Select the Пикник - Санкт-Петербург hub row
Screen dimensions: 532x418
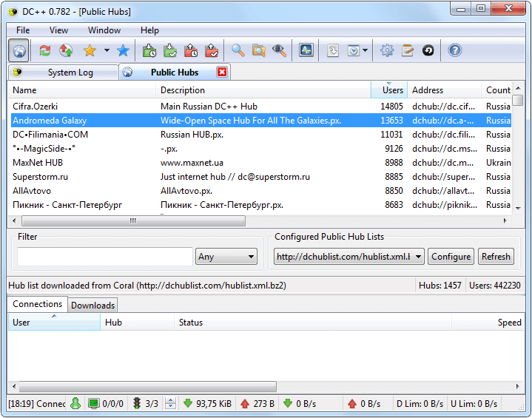point(261,205)
